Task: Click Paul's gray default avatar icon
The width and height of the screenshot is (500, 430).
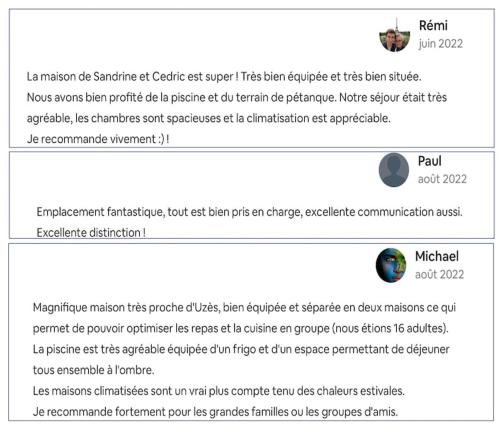Action: click(394, 170)
